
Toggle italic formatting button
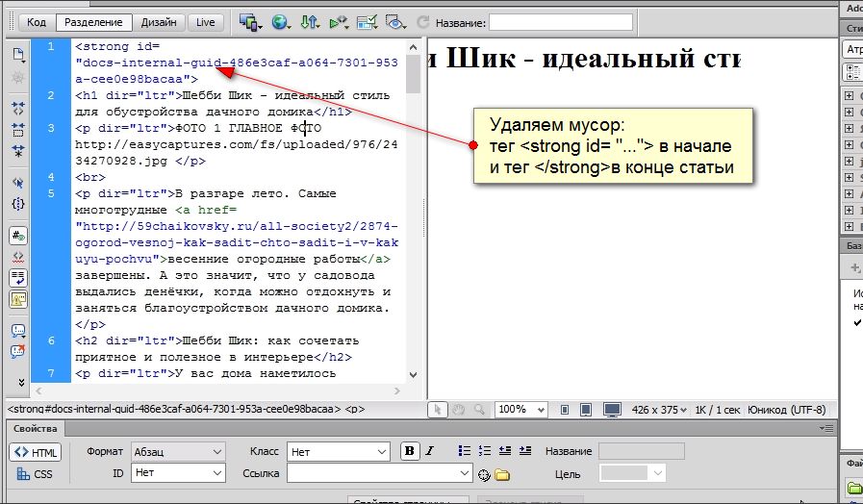pyautogui.click(x=430, y=450)
